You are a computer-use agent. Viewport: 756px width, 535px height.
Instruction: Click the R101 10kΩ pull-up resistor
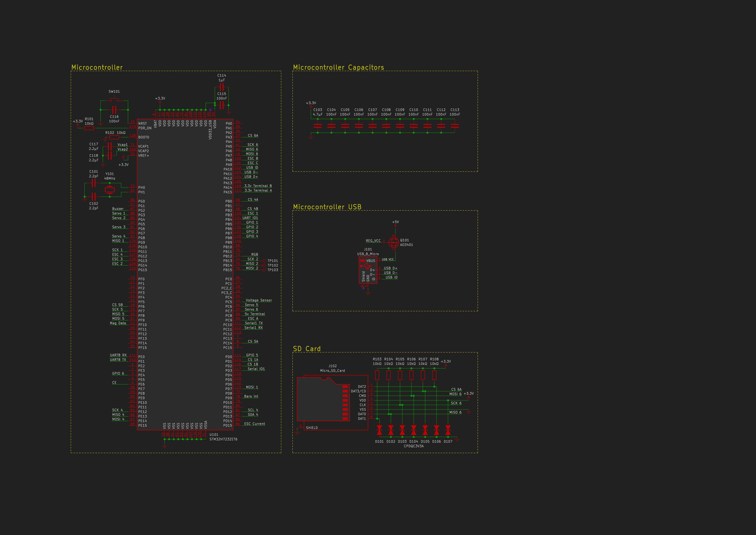click(x=89, y=128)
